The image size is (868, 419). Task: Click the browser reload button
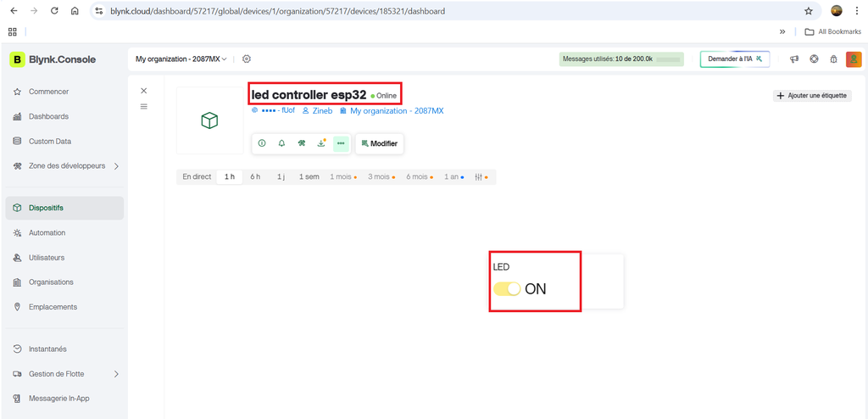coord(54,10)
